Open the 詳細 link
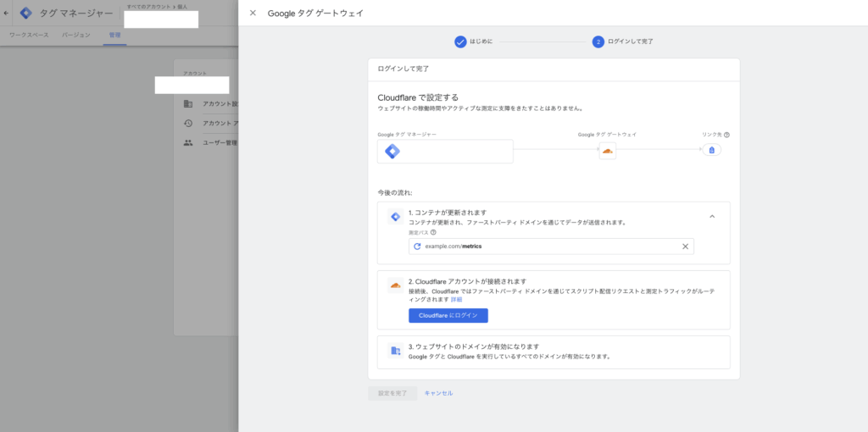Image resolution: width=868 pixels, height=432 pixels. tap(456, 299)
